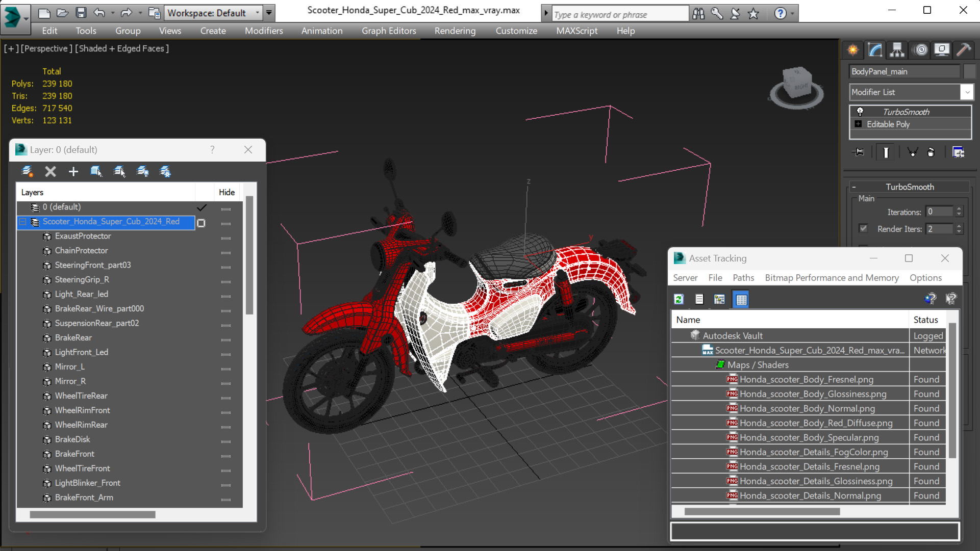Delete layer with X icon in Layer dialog
Viewport: 980px width, 551px height.
pos(51,172)
